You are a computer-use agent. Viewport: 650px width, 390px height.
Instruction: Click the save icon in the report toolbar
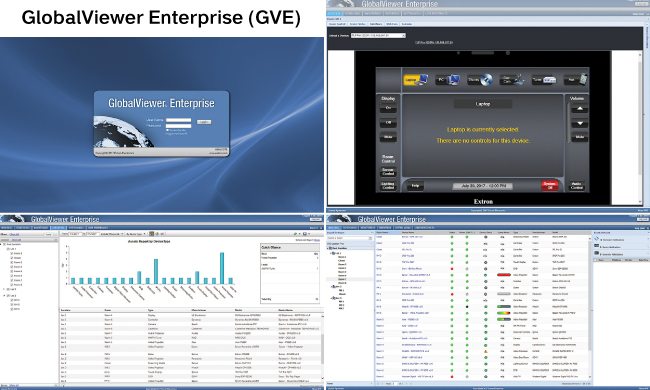305,234
